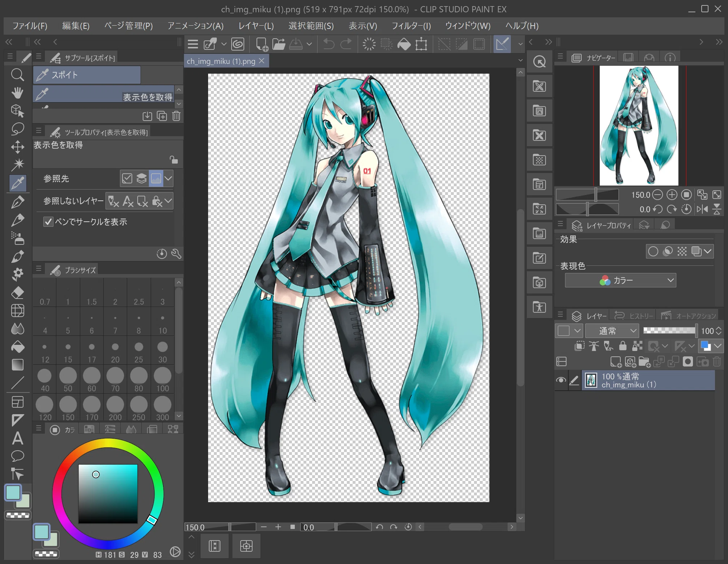The width and height of the screenshot is (728, 564).
Task: Select the Eraser tool
Action: pos(17,292)
